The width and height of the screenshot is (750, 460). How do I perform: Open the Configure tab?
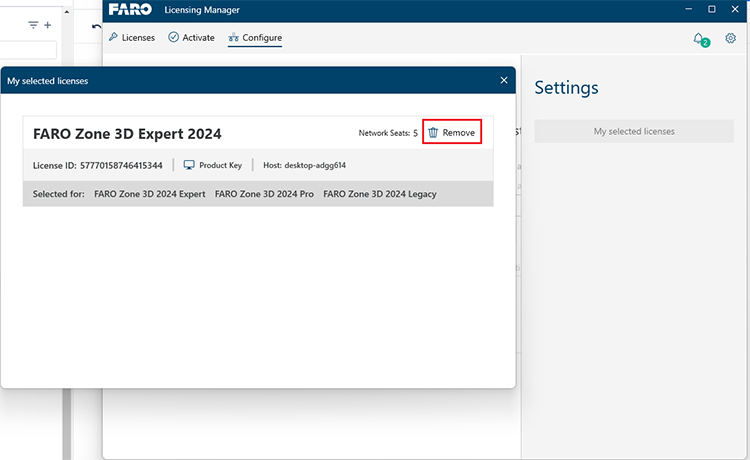point(262,38)
